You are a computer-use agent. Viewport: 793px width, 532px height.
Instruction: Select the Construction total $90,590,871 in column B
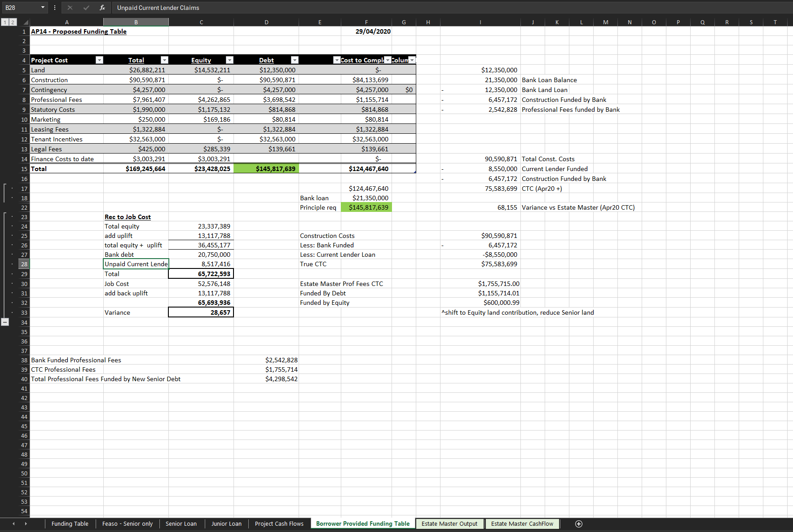[136, 80]
